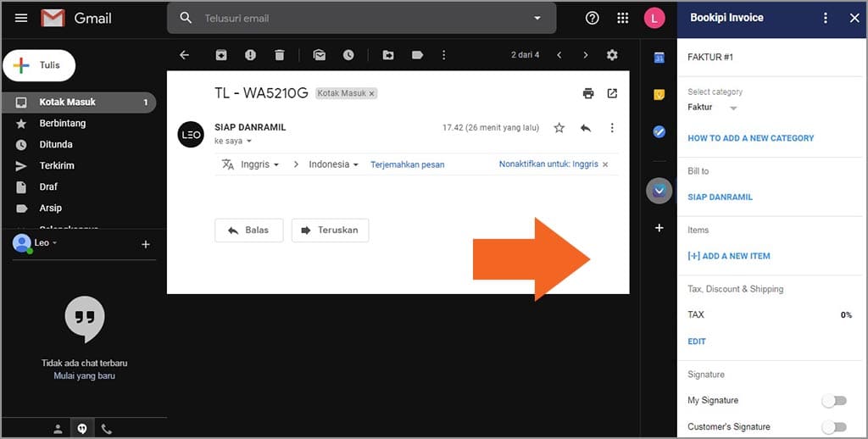Open the Faktur category dropdown

pos(712,108)
